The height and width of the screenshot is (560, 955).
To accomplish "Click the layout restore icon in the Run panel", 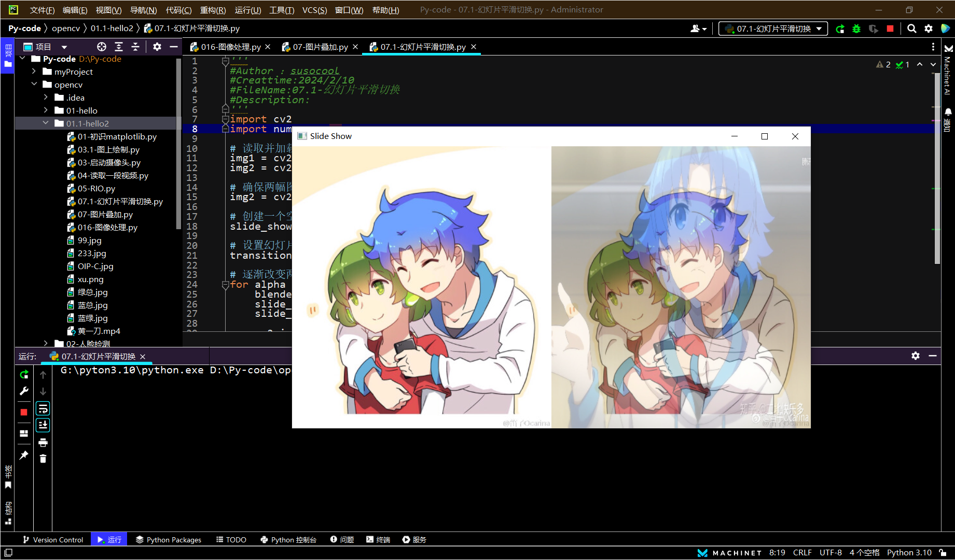I will 24,433.
